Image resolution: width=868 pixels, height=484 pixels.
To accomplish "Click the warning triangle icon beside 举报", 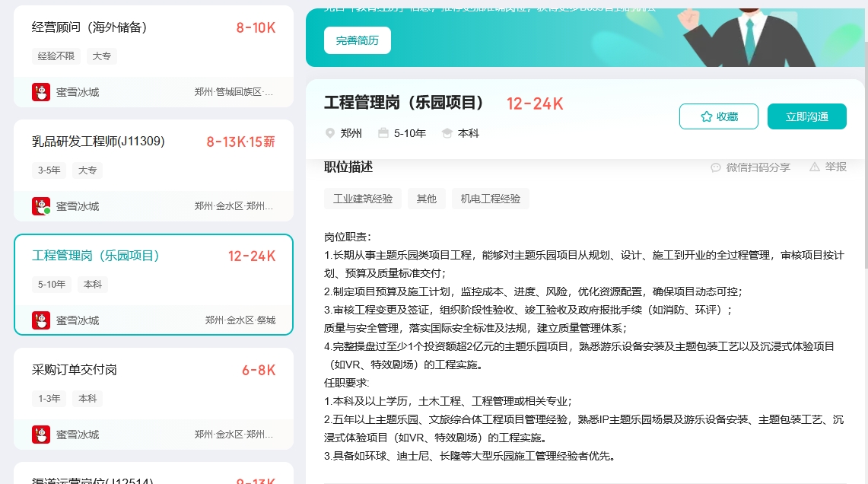I will pos(815,167).
